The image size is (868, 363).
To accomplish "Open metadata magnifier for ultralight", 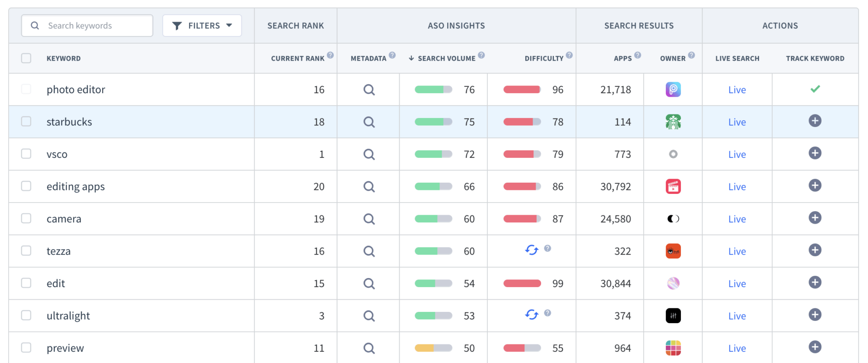I will (369, 316).
